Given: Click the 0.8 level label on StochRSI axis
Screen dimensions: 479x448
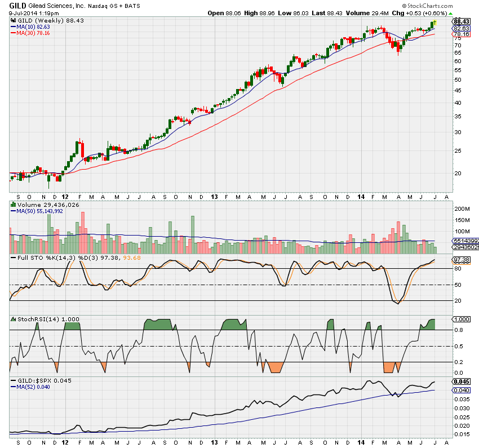Looking at the screenshot, I should click(x=459, y=330).
